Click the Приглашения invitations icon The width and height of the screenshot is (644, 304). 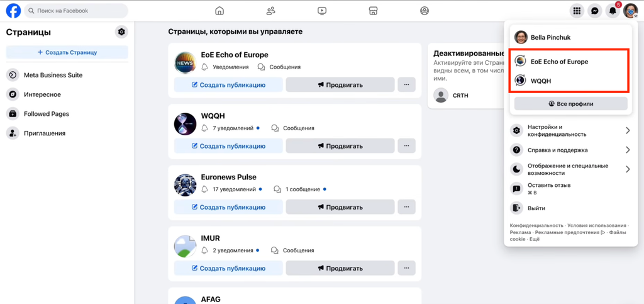click(13, 133)
